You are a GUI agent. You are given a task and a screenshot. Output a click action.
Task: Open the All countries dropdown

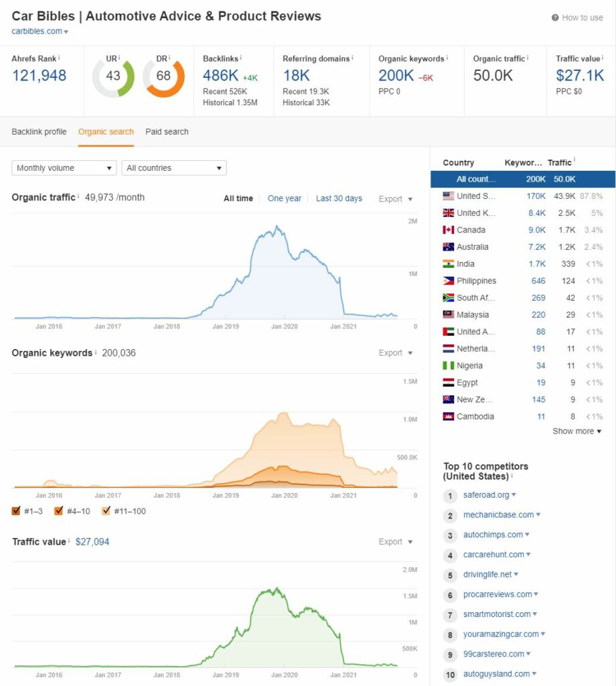174,168
